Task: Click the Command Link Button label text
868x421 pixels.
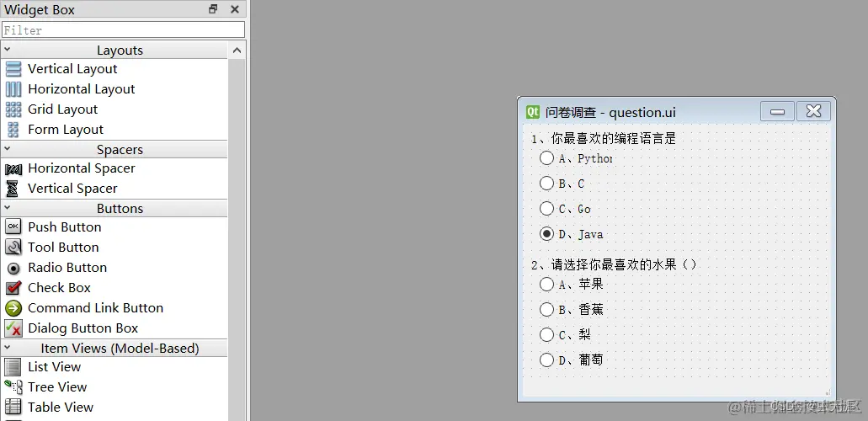Action: click(x=95, y=308)
